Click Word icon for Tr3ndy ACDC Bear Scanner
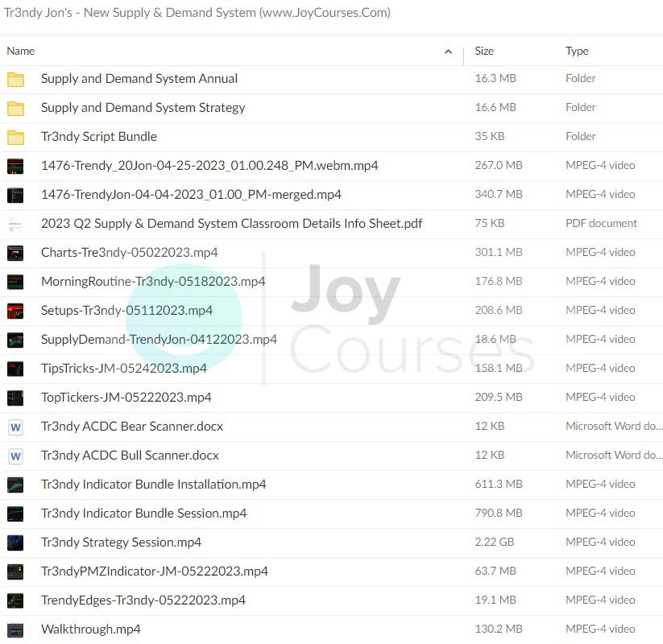The width and height of the screenshot is (663, 644). [15, 427]
